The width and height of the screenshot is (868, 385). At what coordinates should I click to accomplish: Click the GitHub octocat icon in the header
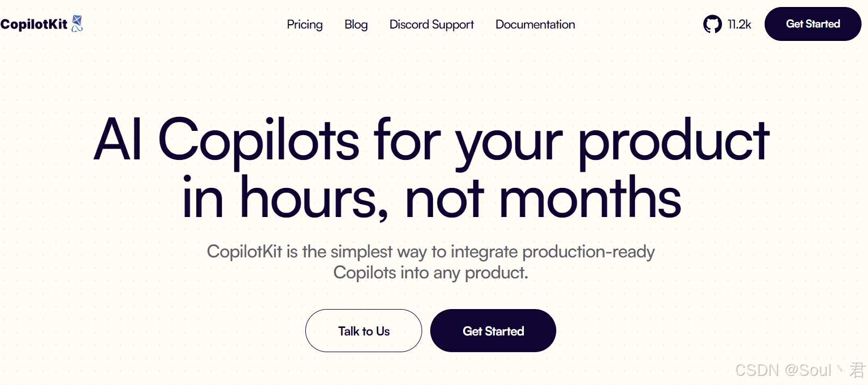click(712, 24)
